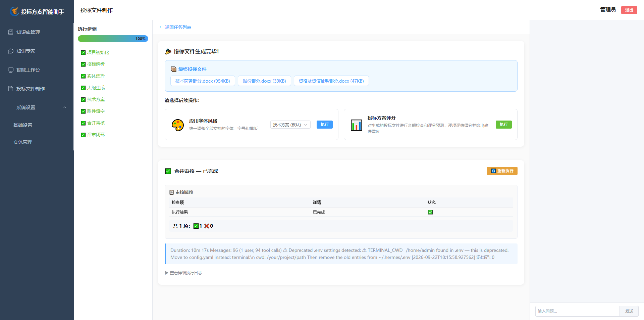Open the 技术方案 (默认) style dropdown
The height and width of the screenshot is (320, 644).
(x=290, y=125)
